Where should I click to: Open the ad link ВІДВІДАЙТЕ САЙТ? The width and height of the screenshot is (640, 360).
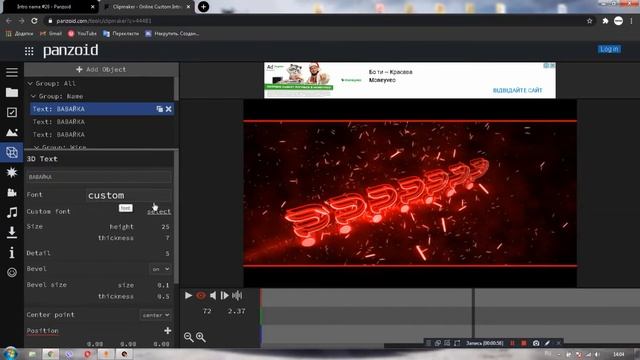click(518, 90)
